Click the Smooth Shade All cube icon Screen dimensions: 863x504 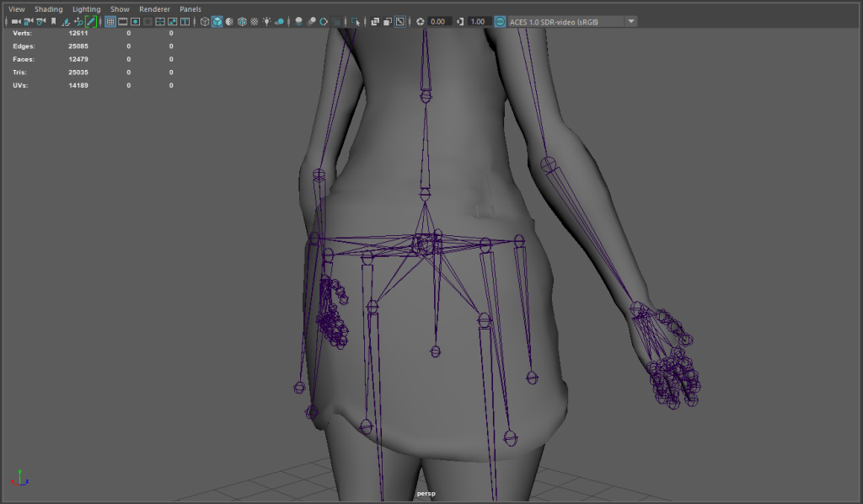(217, 21)
